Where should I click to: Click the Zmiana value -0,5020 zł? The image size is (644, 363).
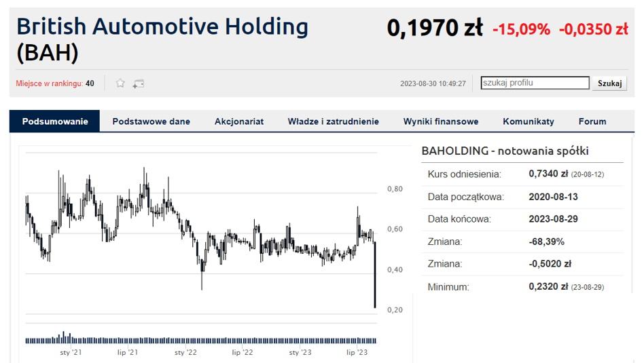(x=550, y=264)
